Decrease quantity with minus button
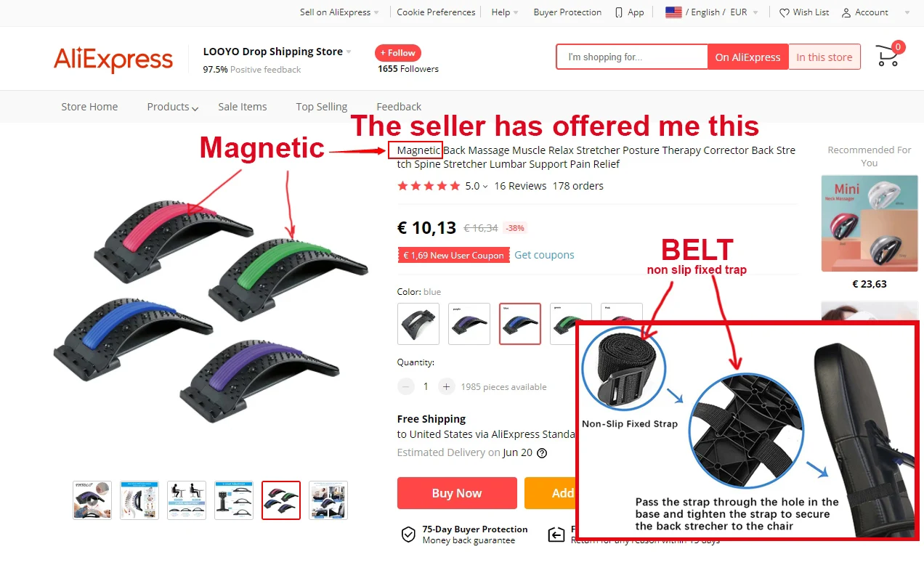Viewport: 924px width, 565px height. tap(406, 386)
